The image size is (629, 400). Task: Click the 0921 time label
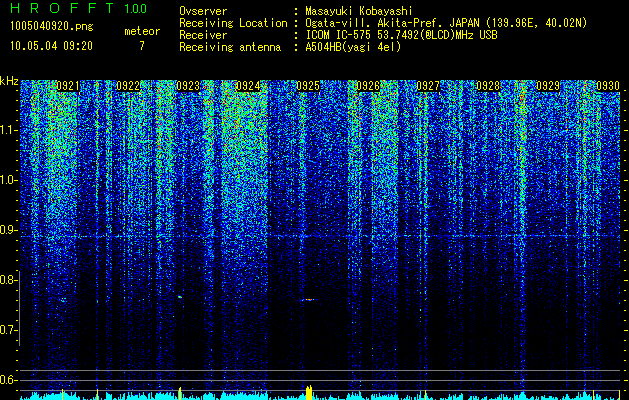[67, 86]
